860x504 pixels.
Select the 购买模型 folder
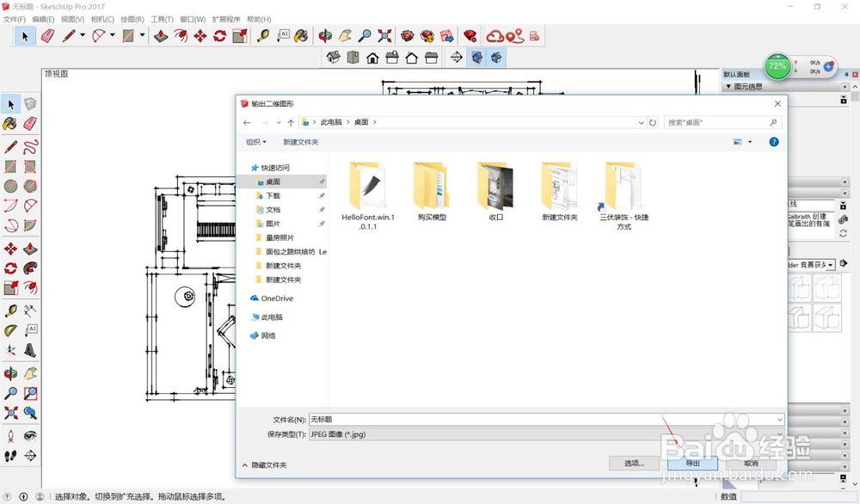[433, 192]
